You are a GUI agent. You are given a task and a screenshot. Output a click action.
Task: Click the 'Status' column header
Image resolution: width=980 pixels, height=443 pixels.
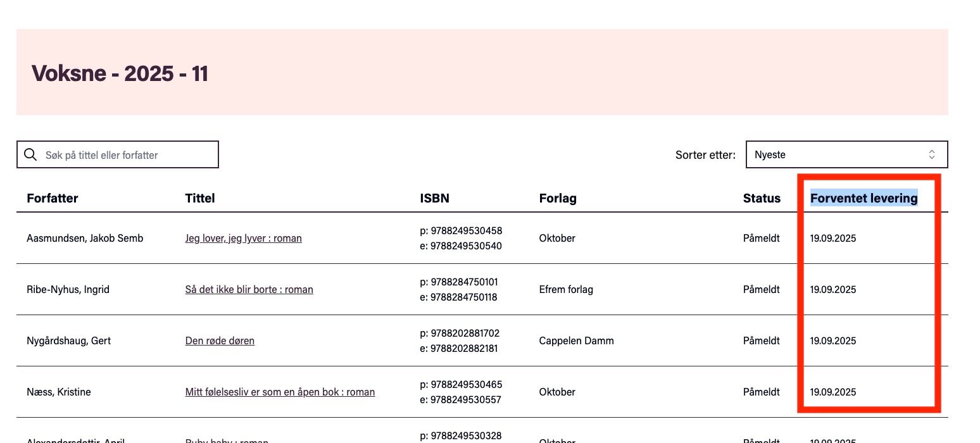point(762,198)
